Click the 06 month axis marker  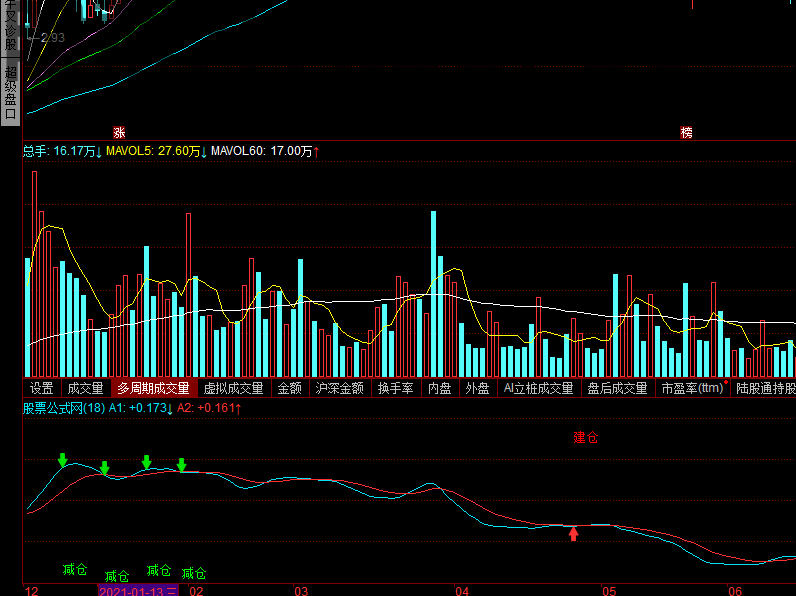[x=735, y=591]
